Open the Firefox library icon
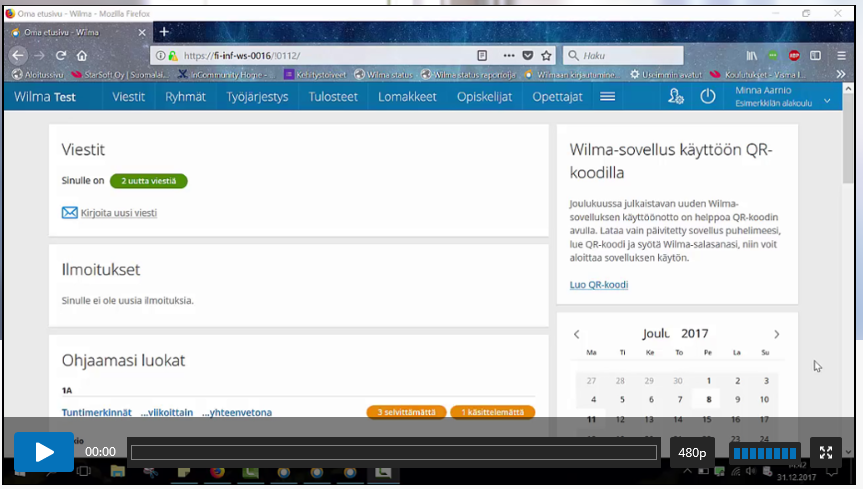 [x=750, y=56]
